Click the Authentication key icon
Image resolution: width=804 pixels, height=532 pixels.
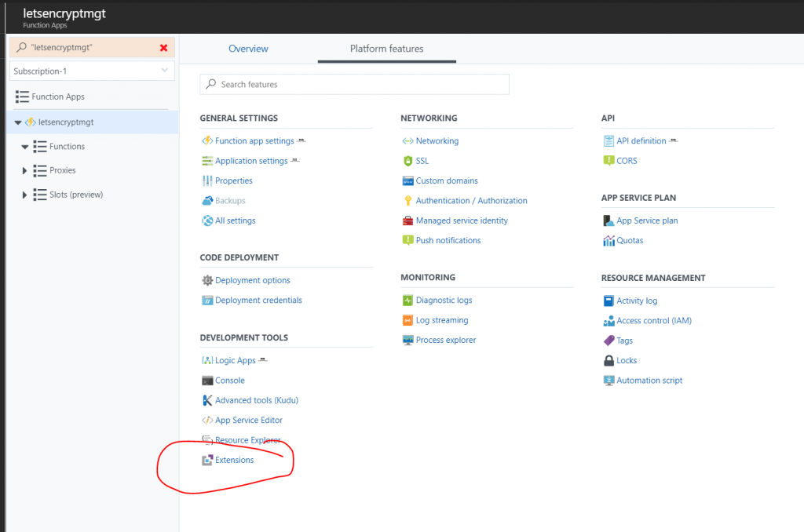407,201
